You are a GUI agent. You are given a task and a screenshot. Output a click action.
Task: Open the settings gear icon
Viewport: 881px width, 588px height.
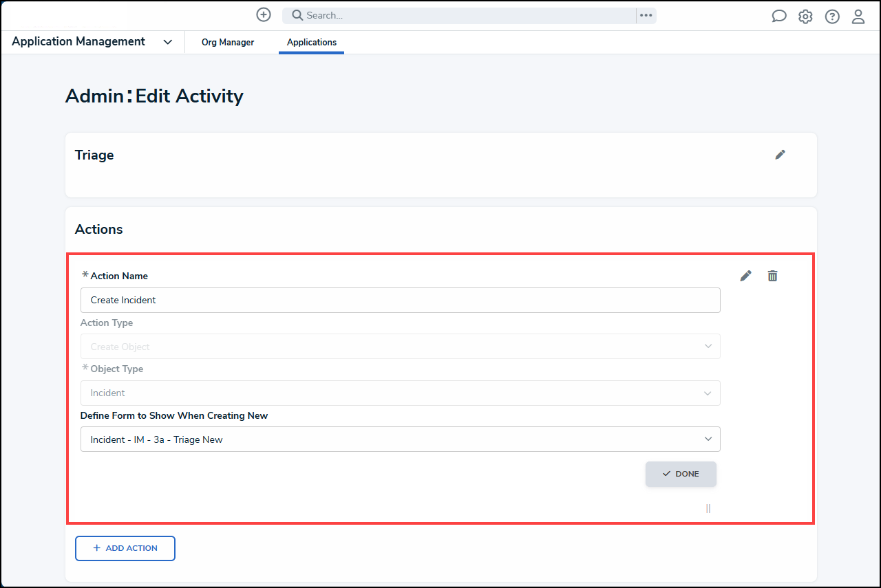pos(805,17)
